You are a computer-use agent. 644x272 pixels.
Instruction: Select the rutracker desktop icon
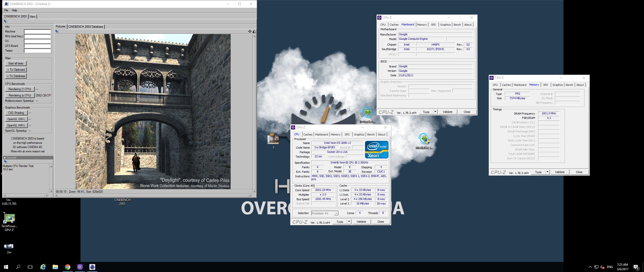[x=368, y=115]
